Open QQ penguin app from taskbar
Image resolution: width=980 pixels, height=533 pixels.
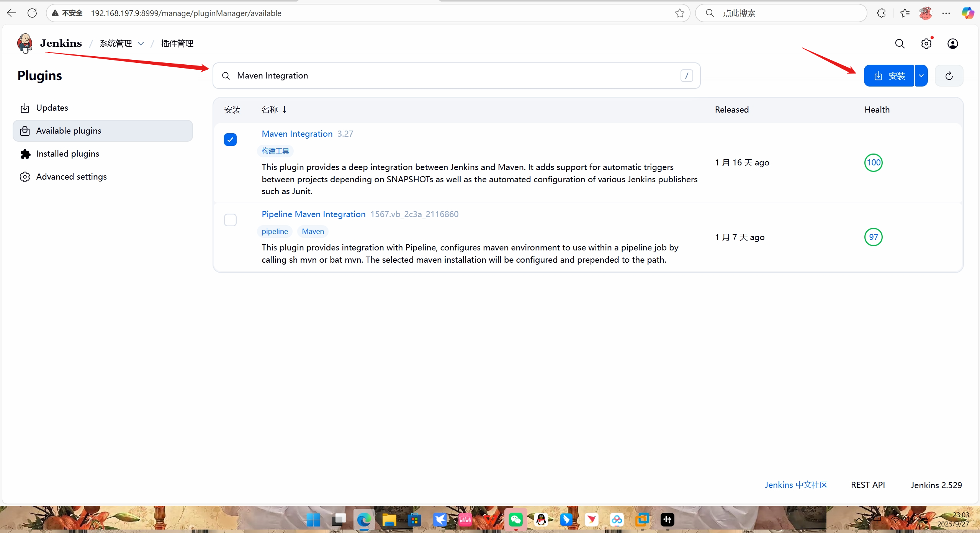pyautogui.click(x=541, y=520)
